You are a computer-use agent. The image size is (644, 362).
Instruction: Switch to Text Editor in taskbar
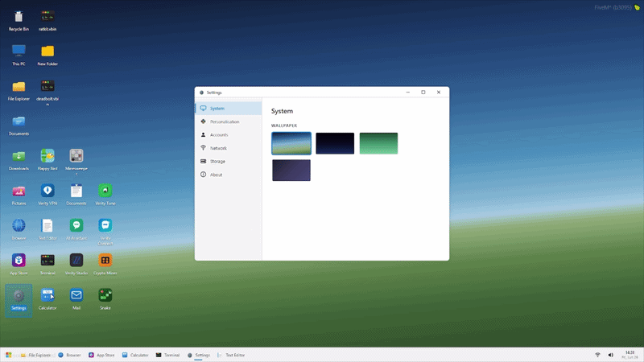point(231,355)
